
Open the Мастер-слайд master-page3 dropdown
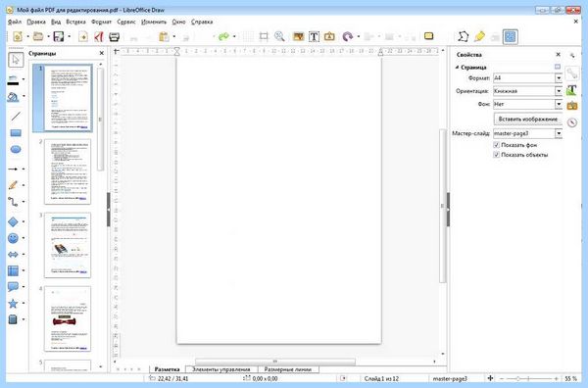559,133
